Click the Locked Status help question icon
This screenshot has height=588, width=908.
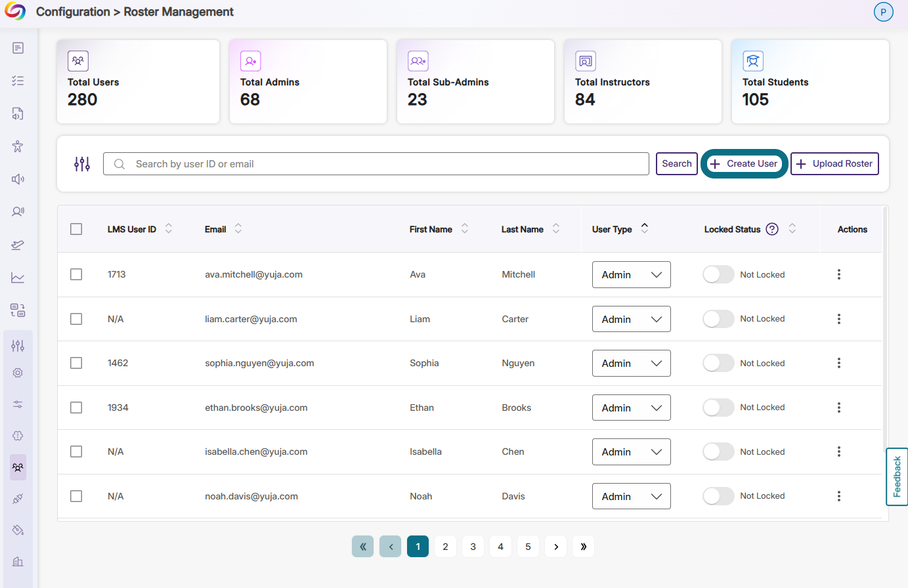[x=772, y=229]
